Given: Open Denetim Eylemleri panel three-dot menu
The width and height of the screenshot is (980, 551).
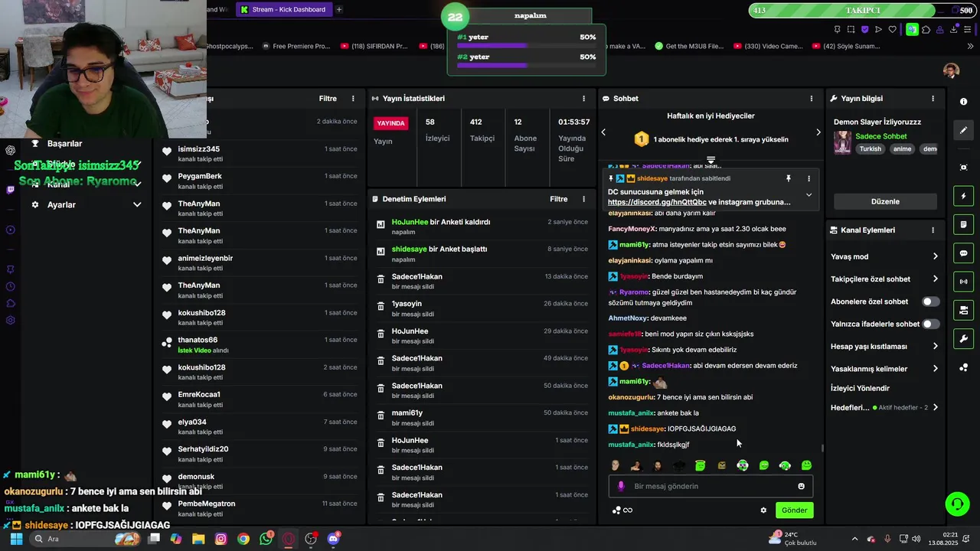Looking at the screenshot, I should pos(583,199).
